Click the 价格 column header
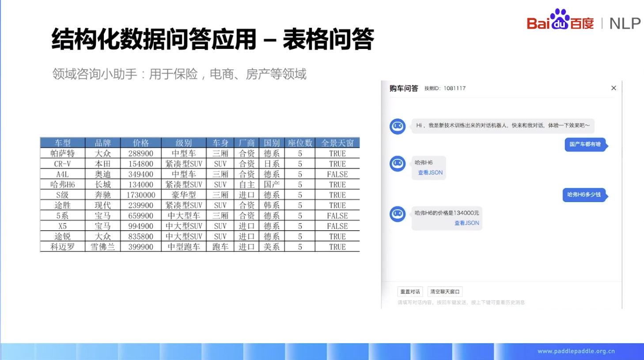The width and height of the screenshot is (644, 360). click(141, 142)
